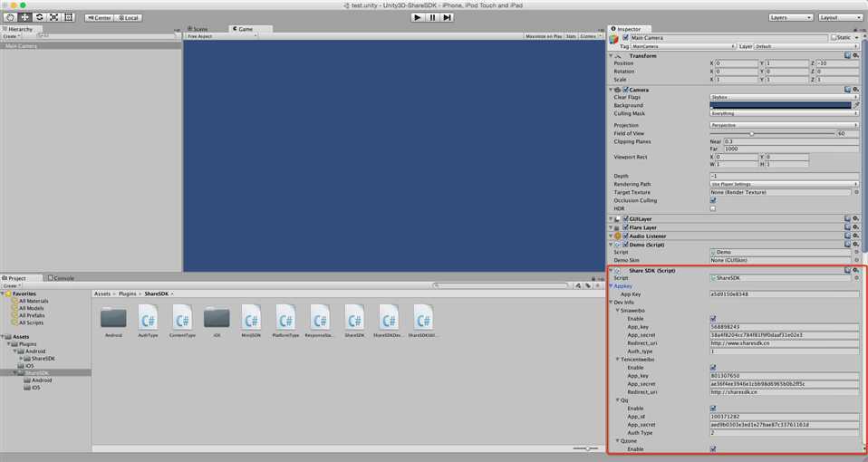Toggle the Qq Enable checkbox
The height and width of the screenshot is (462, 868).
(x=713, y=409)
